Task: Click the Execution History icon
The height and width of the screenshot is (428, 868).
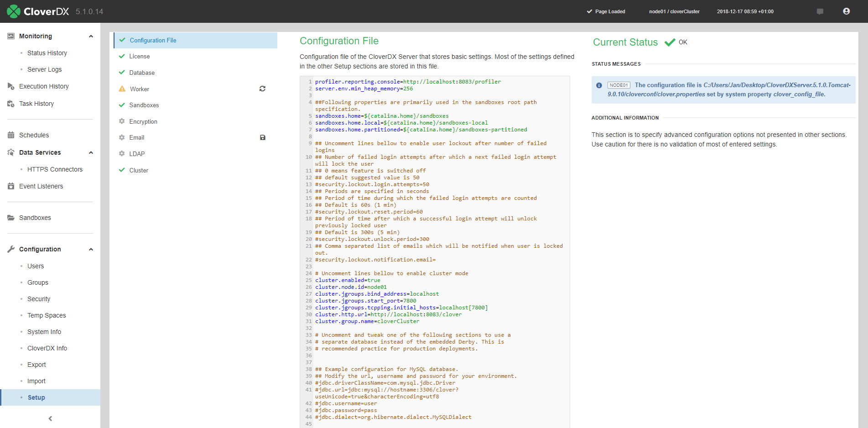Action: [x=11, y=86]
